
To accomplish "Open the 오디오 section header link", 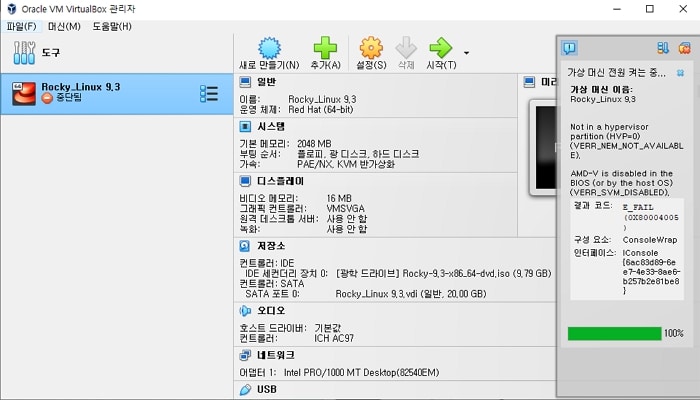I will (x=271, y=310).
